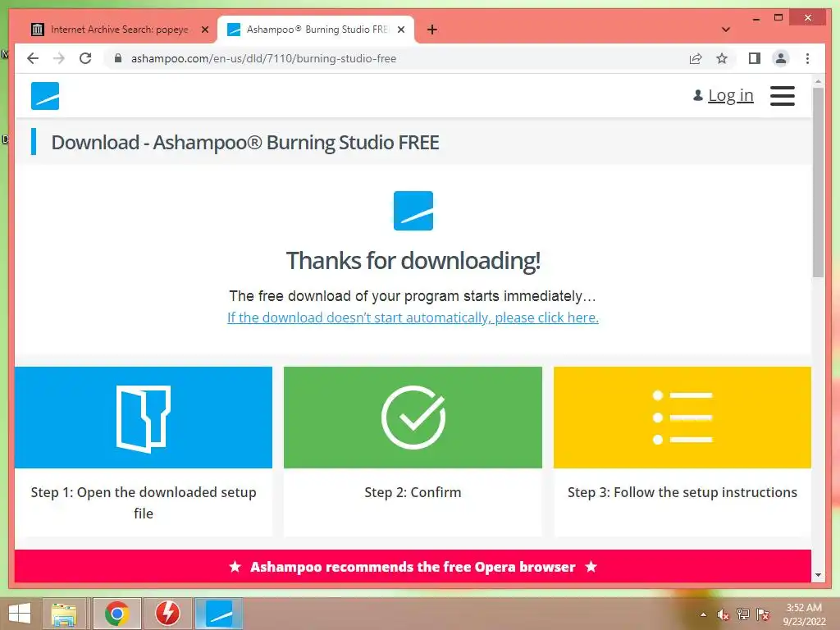Viewport: 840px width, 630px height.
Task: Reload the Ashampoo page
Action: [x=85, y=58]
